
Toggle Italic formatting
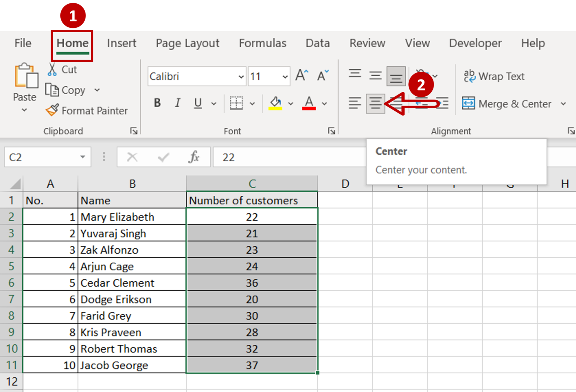click(177, 103)
